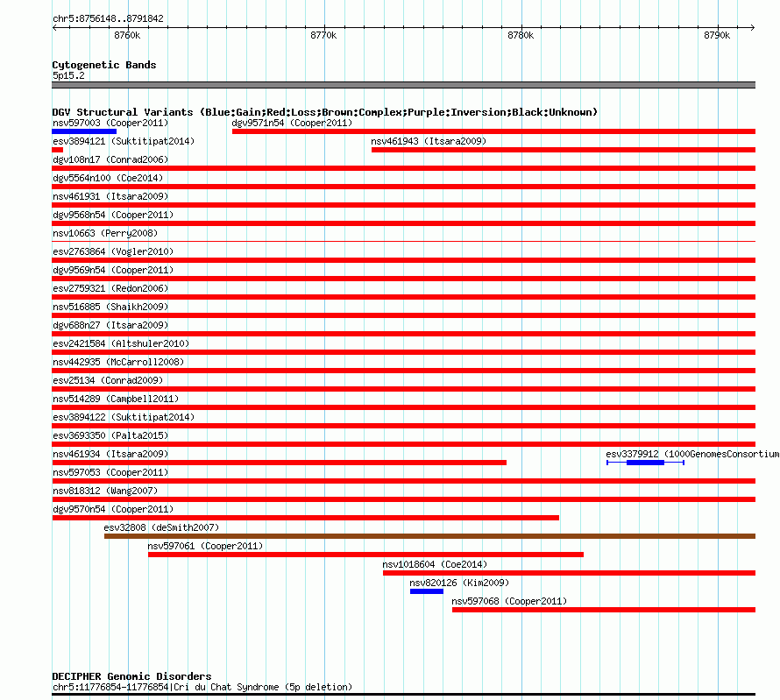This screenshot has height=700, width=780.
Task: Select the blue esv3379912 gain glyph
Action: coord(645,463)
